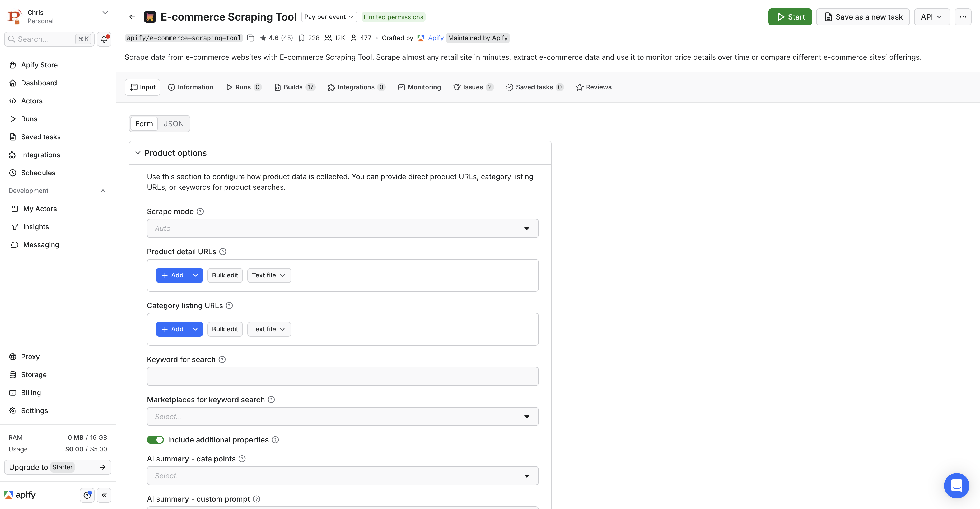Show help for Keyword for search
Viewport: 980px width, 509px height.
[222, 359]
